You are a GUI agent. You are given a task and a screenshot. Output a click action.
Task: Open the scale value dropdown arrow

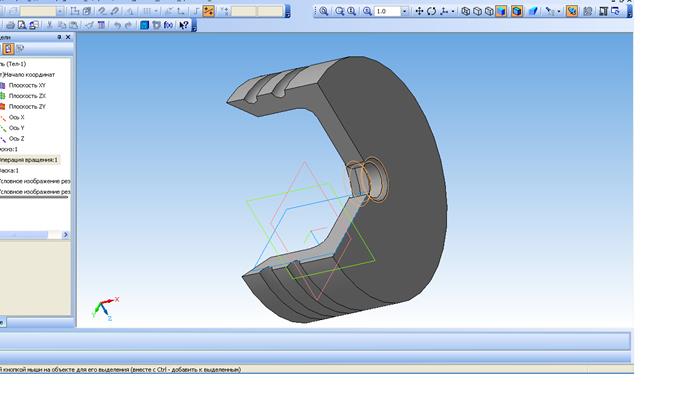[404, 11]
